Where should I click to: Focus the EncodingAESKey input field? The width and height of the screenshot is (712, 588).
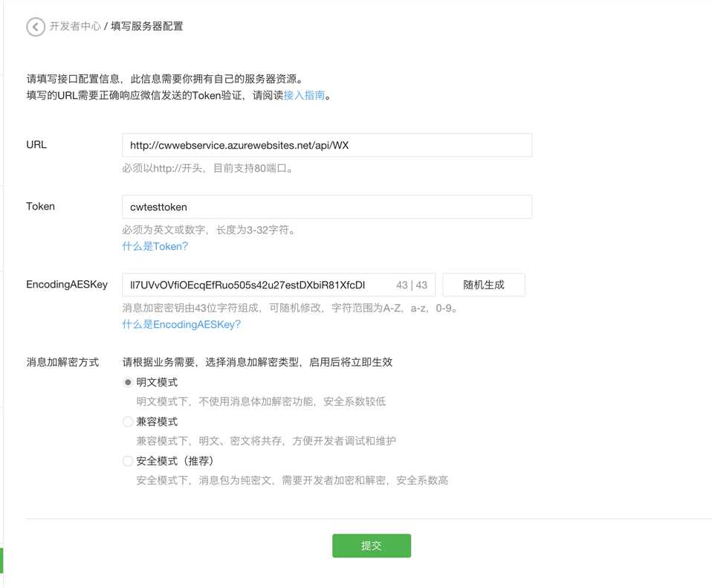(279, 285)
